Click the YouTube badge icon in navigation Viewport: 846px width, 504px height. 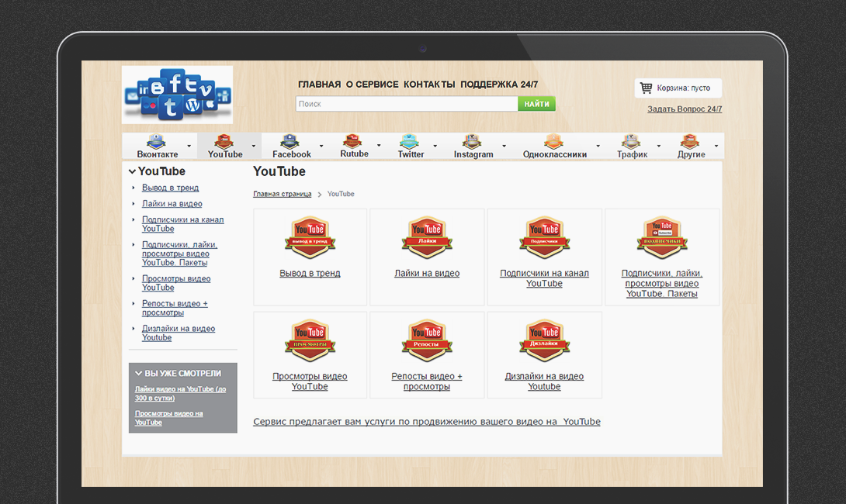point(224,141)
